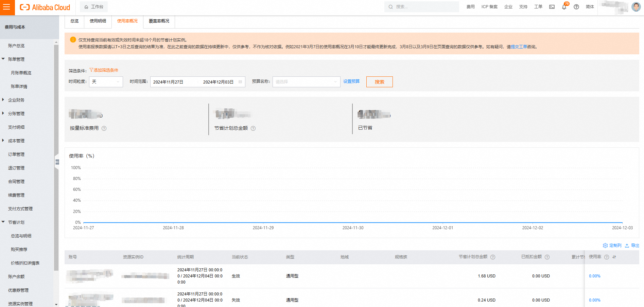This screenshot has width=644, height=307.
Task: Show help for 节省计划总金额 summary
Action: tap(253, 128)
